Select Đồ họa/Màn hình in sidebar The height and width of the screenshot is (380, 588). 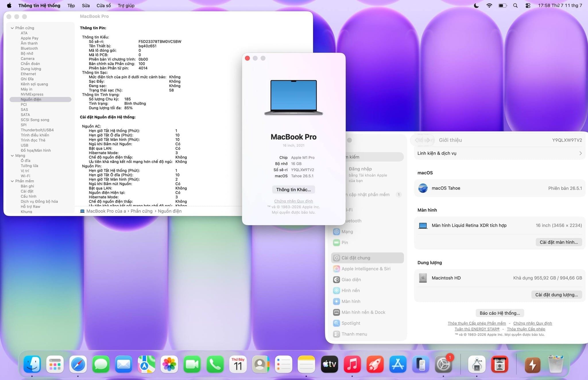[36, 151]
